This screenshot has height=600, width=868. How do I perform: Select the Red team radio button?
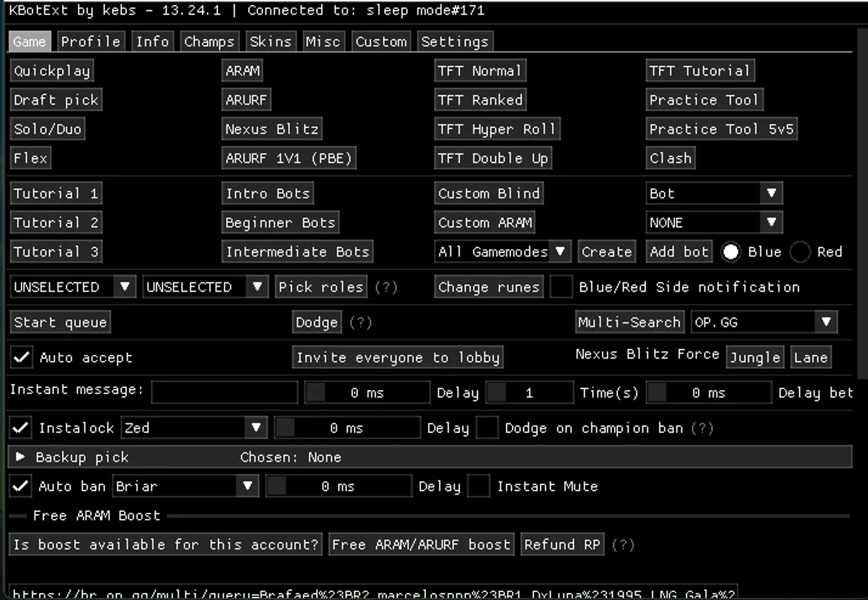click(800, 252)
